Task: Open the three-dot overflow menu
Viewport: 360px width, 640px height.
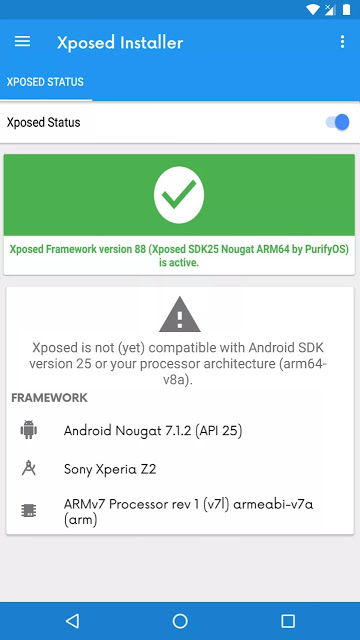Action: pyautogui.click(x=342, y=42)
